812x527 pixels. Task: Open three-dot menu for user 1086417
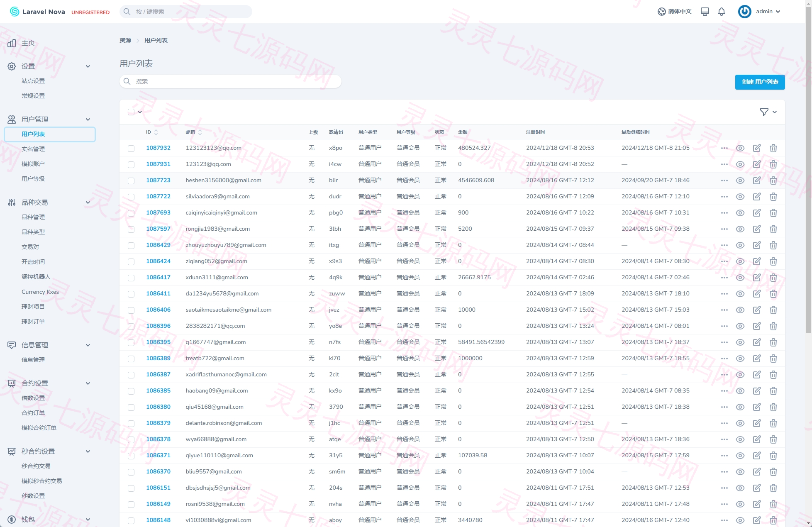coord(724,278)
